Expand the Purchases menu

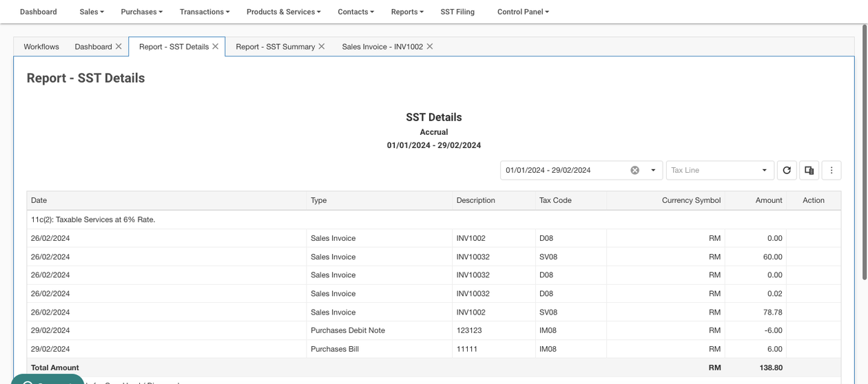coord(141,12)
